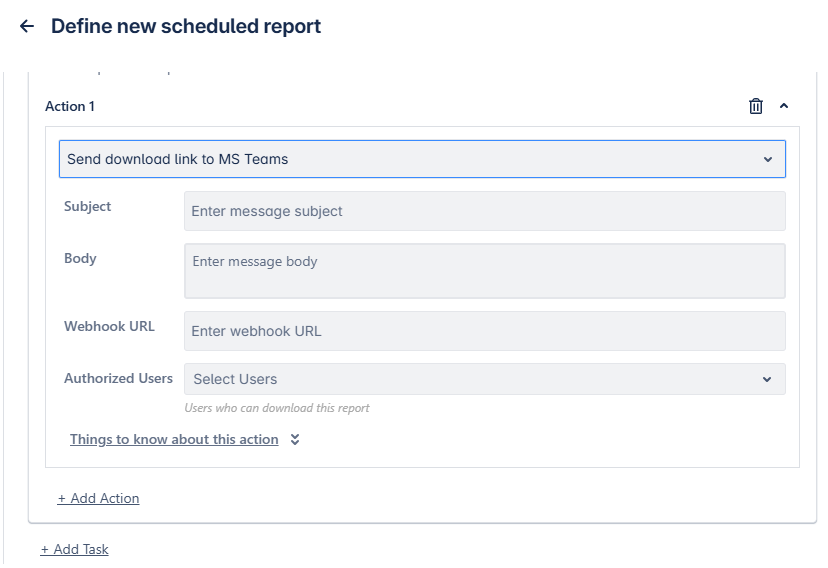
Task: Click the Define new scheduled report title
Action: click(186, 27)
